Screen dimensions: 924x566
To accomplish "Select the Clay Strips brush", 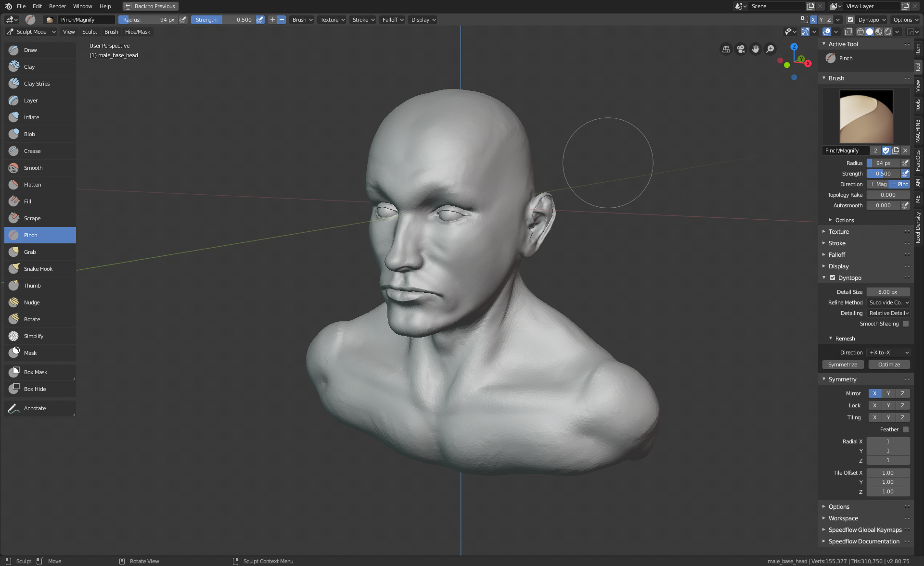I will coord(37,84).
